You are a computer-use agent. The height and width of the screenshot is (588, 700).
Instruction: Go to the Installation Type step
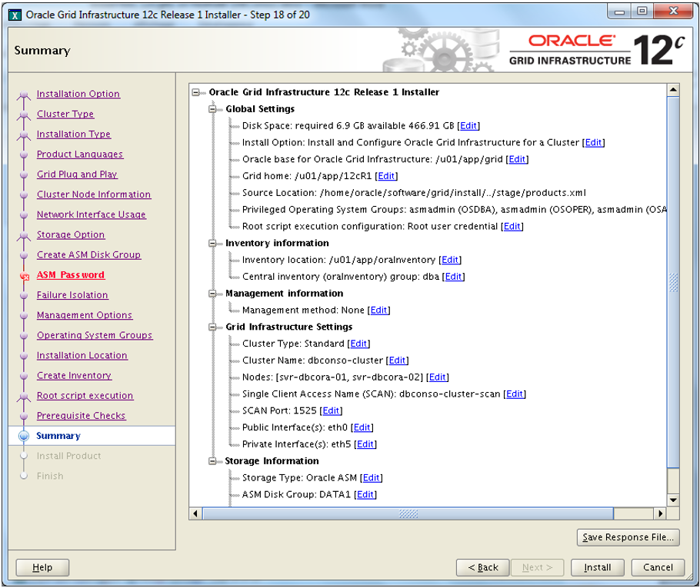click(74, 135)
